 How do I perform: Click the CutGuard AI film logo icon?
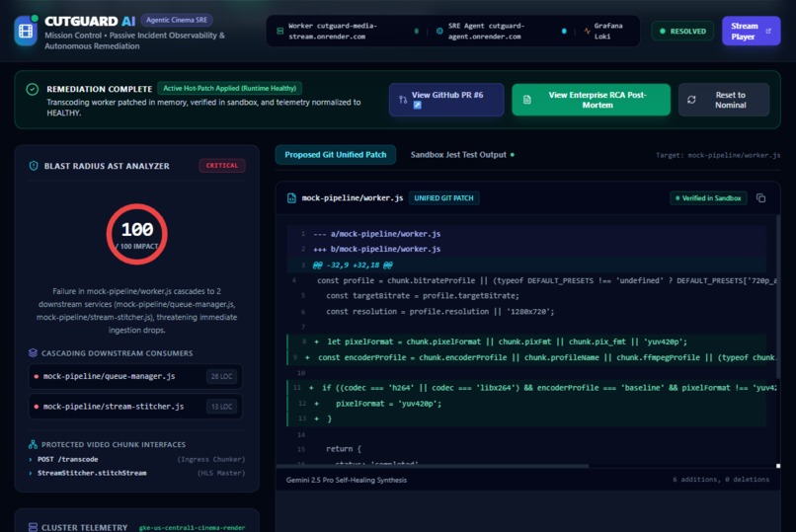point(26,31)
